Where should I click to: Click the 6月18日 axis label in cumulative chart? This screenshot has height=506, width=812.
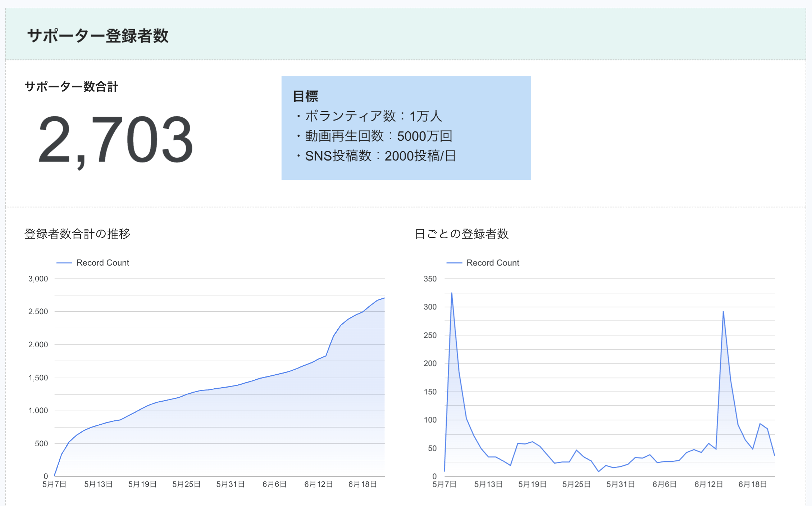pos(362,484)
